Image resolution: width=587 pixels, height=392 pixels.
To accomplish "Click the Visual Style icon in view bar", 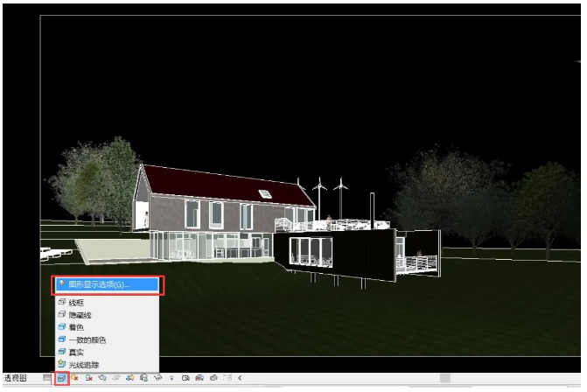I will tap(61, 378).
